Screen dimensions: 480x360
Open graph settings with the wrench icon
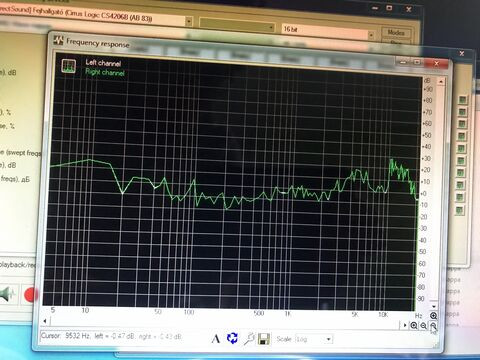click(249, 339)
